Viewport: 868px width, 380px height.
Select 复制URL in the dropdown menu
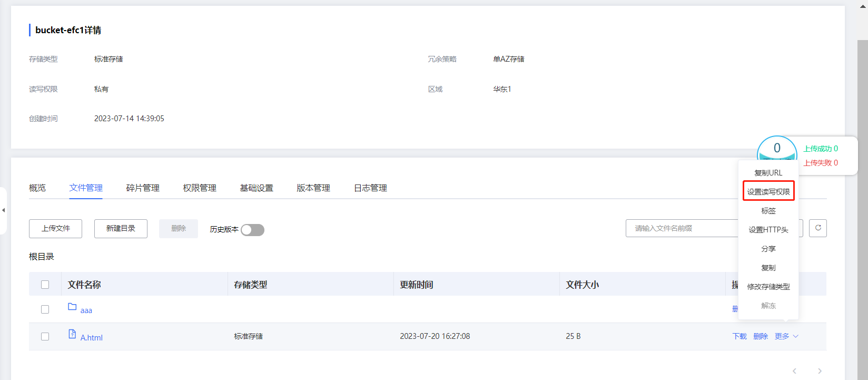768,173
